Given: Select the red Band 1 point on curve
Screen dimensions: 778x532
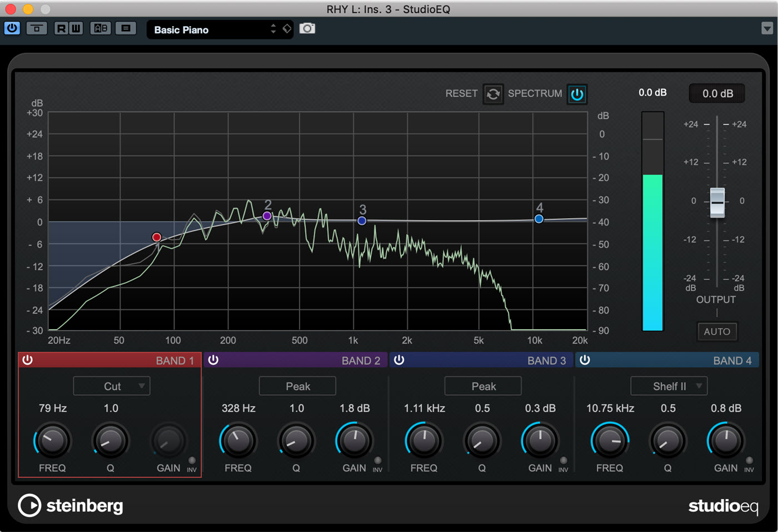Looking at the screenshot, I should pyautogui.click(x=157, y=237).
